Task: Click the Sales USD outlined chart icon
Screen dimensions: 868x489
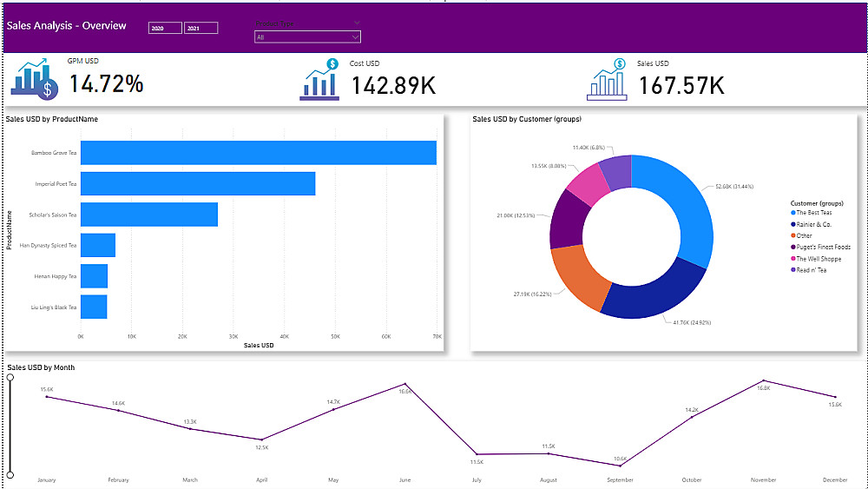Action: click(x=607, y=80)
